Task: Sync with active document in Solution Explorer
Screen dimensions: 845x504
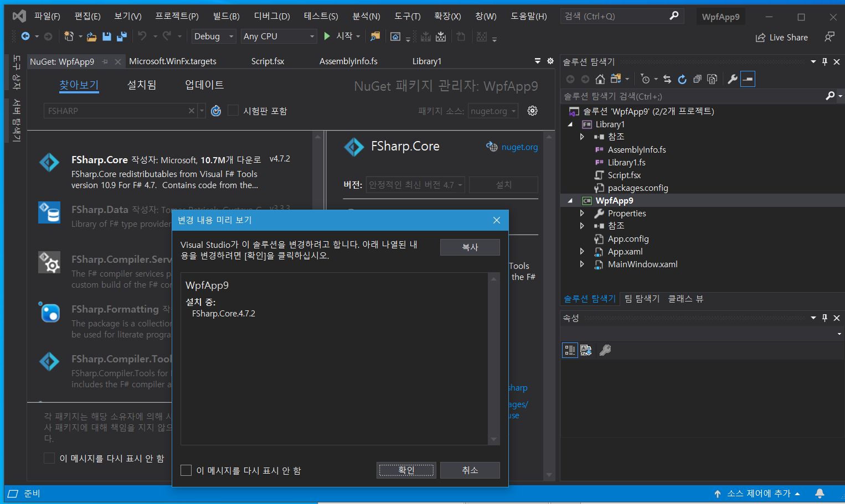Action: click(667, 79)
